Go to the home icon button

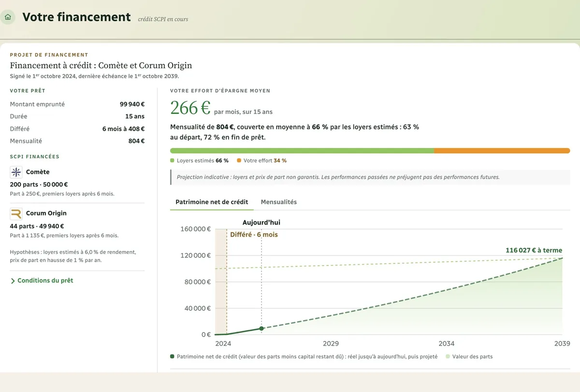coord(8,17)
